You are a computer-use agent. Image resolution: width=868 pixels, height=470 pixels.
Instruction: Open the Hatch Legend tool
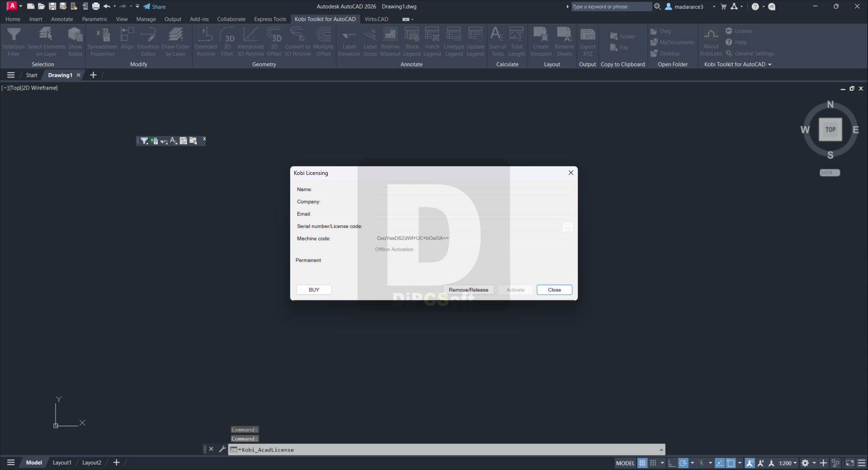432,42
